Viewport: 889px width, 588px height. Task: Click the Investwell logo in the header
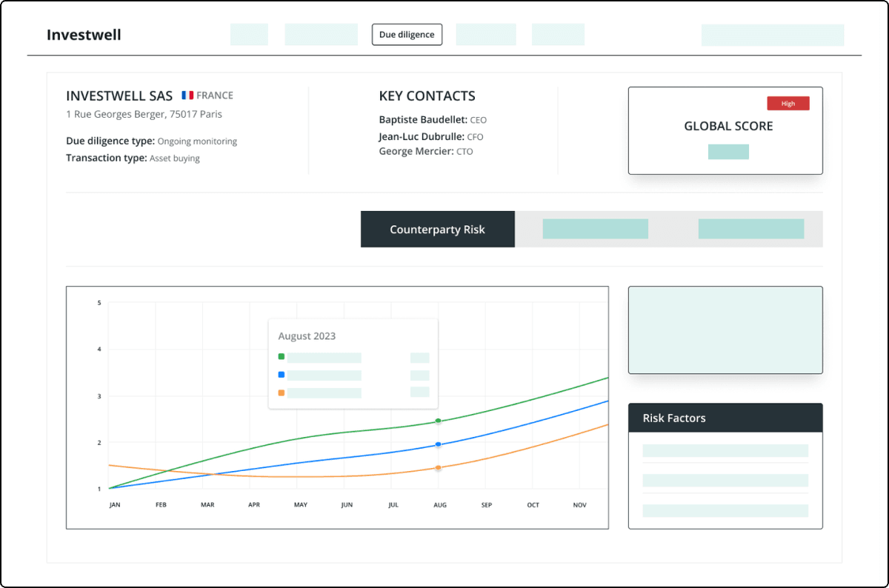click(84, 35)
